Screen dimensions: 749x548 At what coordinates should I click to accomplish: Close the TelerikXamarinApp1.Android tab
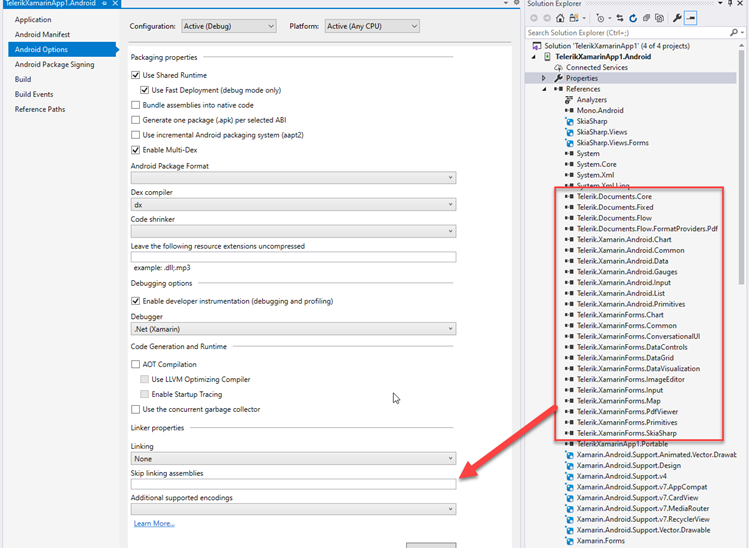click(116, 3)
